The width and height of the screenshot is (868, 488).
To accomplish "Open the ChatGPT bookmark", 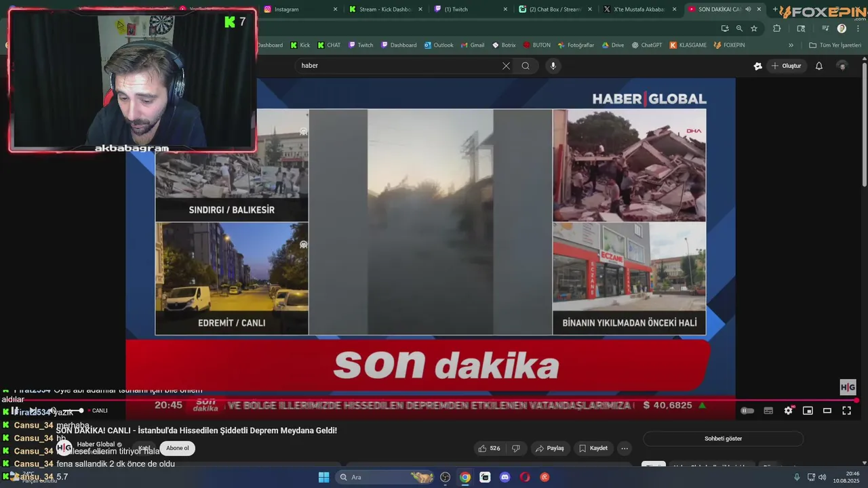I will click(x=646, y=45).
